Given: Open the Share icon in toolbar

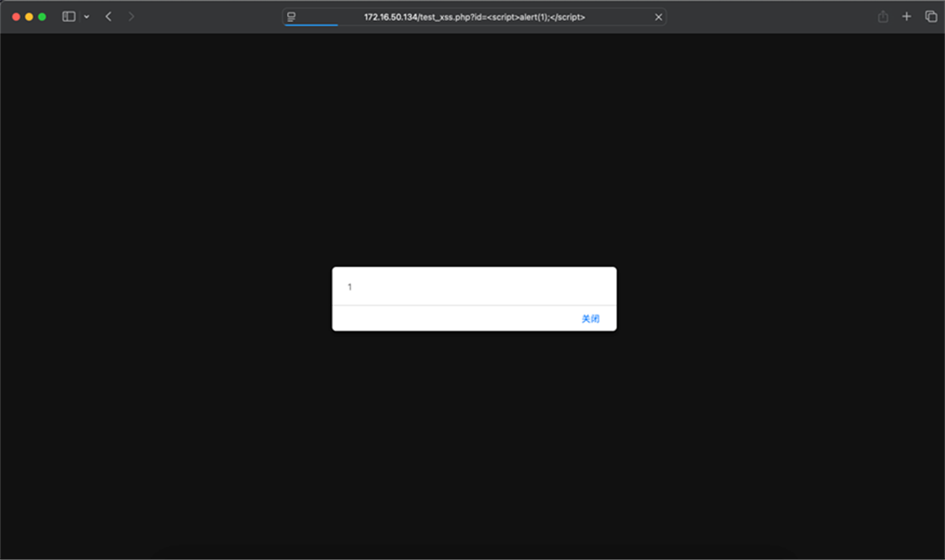Looking at the screenshot, I should (883, 17).
